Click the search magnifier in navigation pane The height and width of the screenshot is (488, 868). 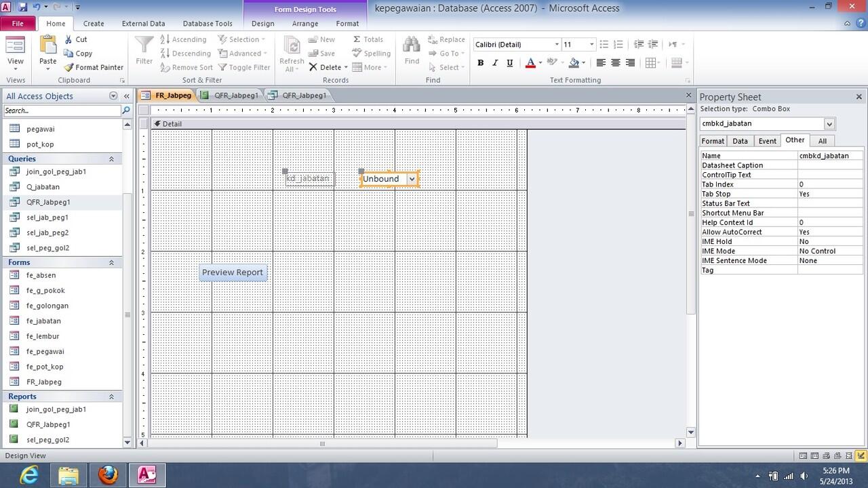pyautogui.click(x=125, y=110)
